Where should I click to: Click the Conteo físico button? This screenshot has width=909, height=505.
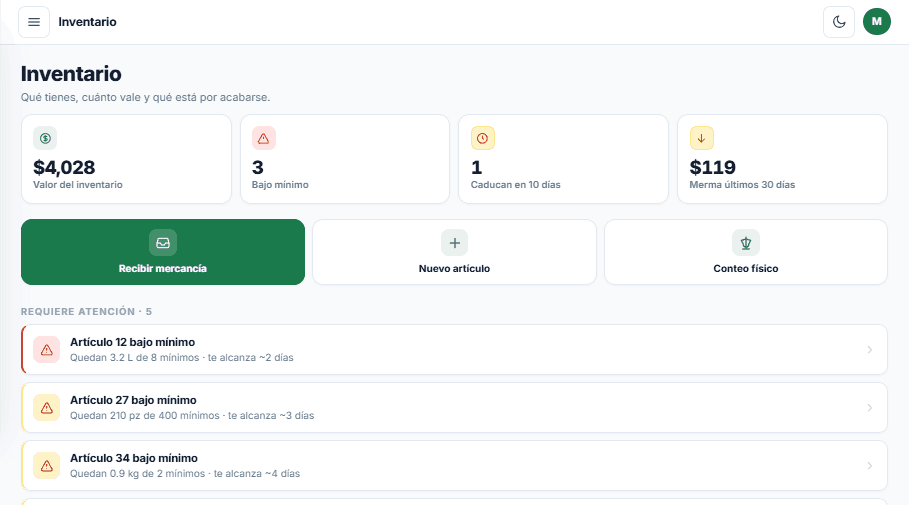[x=746, y=252]
